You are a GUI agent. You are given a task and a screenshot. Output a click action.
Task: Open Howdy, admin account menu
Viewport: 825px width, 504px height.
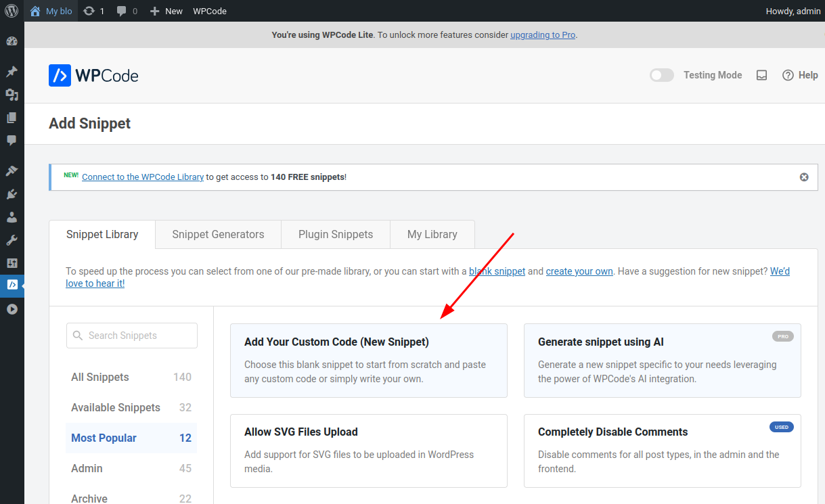tap(793, 11)
